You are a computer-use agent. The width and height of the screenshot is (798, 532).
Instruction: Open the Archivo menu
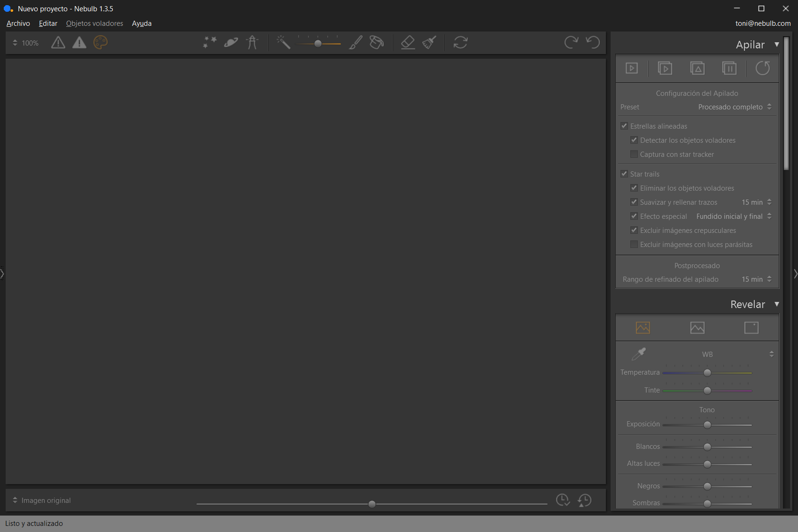tap(18, 23)
